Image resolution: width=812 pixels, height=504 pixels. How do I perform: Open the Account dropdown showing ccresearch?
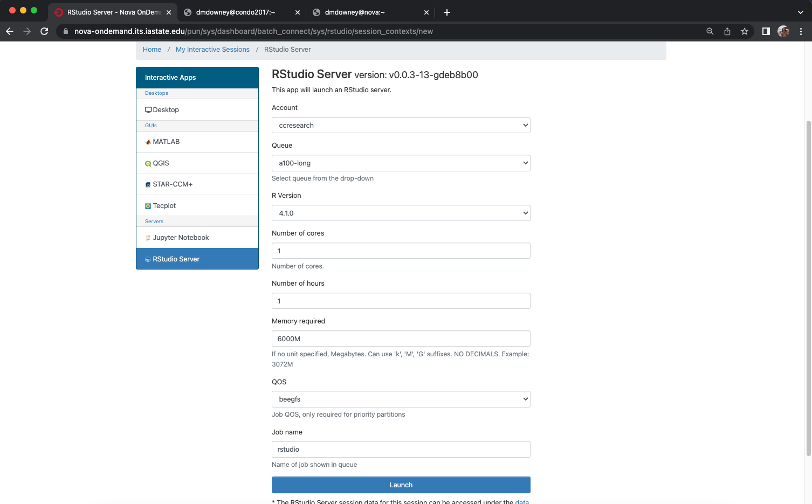401,125
